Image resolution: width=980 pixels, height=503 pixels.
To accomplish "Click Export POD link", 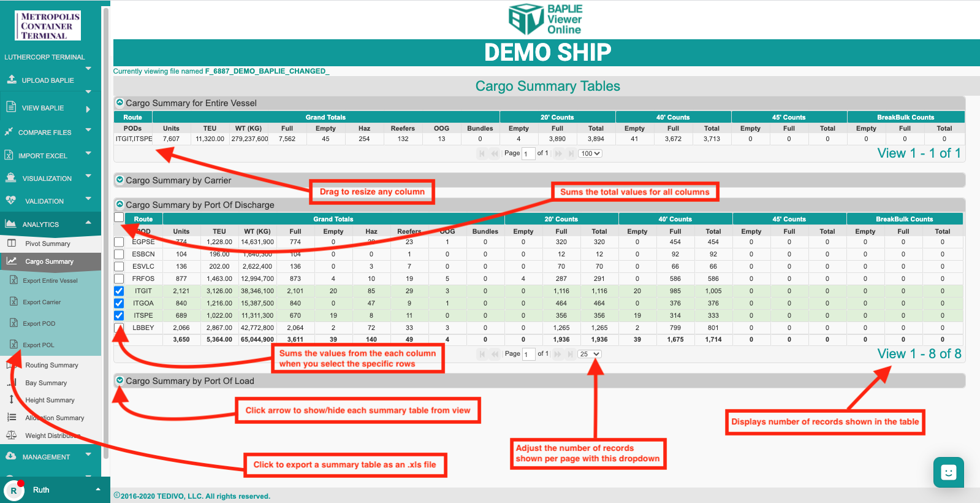I will pyautogui.click(x=39, y=323).
